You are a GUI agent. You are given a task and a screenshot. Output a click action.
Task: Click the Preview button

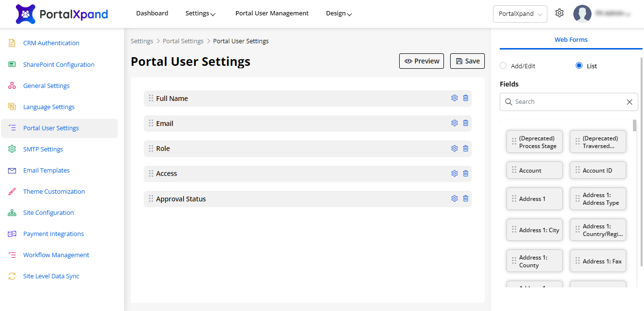coord(421,61)
